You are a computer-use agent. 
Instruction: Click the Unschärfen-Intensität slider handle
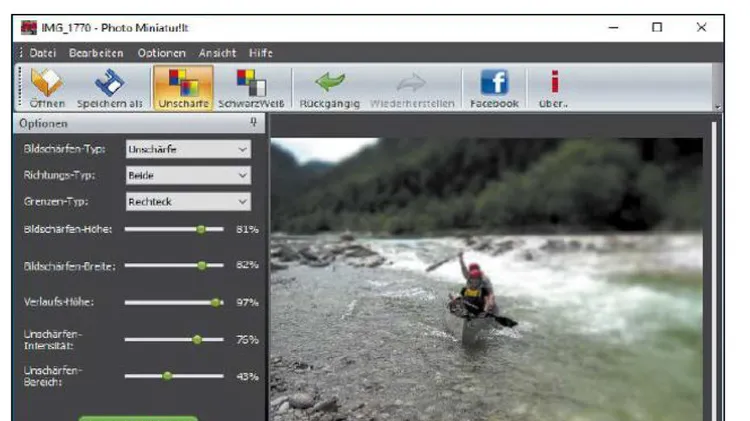click(197, 340)
